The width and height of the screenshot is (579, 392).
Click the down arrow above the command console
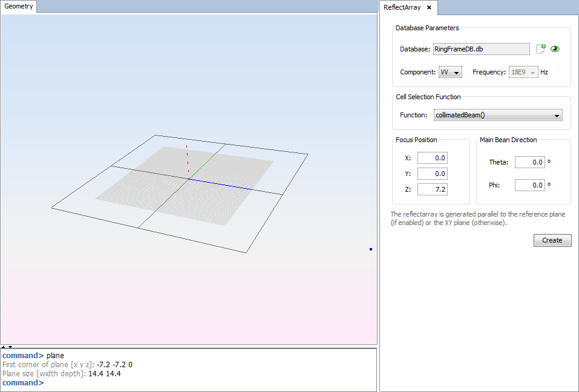(10, 347)
